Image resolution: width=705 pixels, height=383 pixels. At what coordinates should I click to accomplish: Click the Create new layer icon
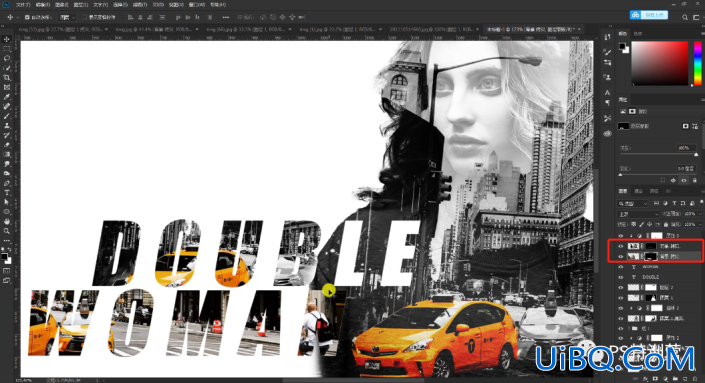[685, 379]
